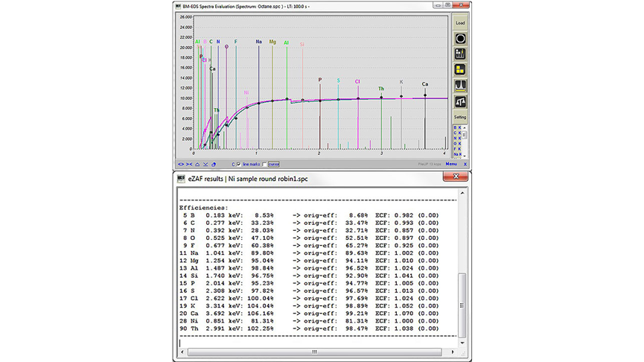The height and width of the screenshot is (362, 644).
Task: Close the BM-EDS Spectra Evaluation window
Action: click(x=461, y=5)
